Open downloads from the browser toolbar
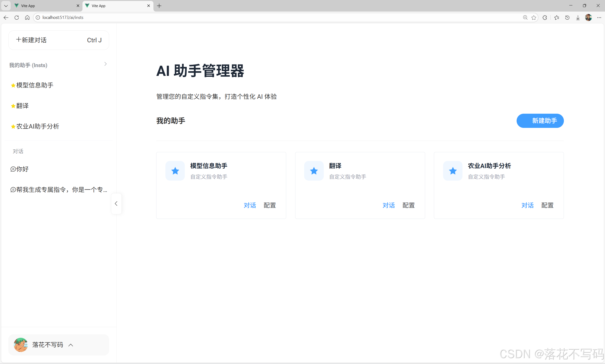This screenshot has height=364, width=605. (578, 17)
